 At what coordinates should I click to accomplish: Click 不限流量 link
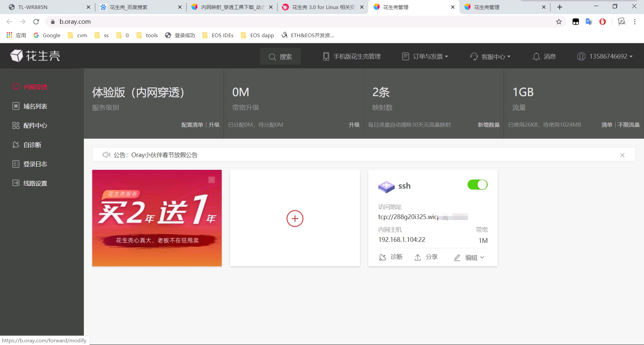(x=629, y=125)
